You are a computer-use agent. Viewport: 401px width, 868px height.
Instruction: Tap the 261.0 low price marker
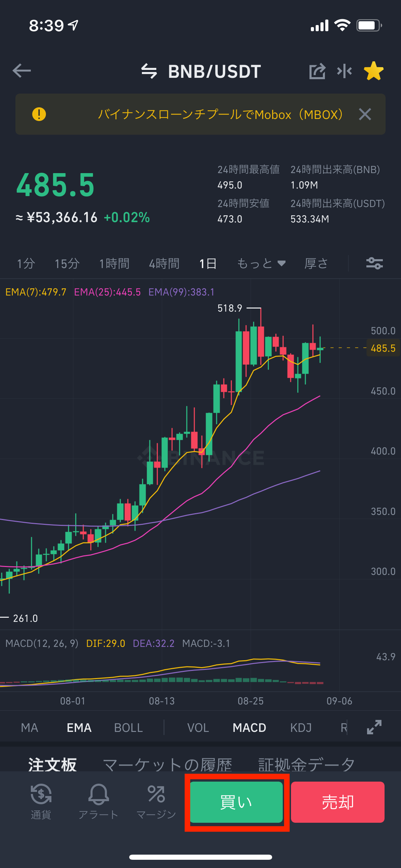point(25,618)
